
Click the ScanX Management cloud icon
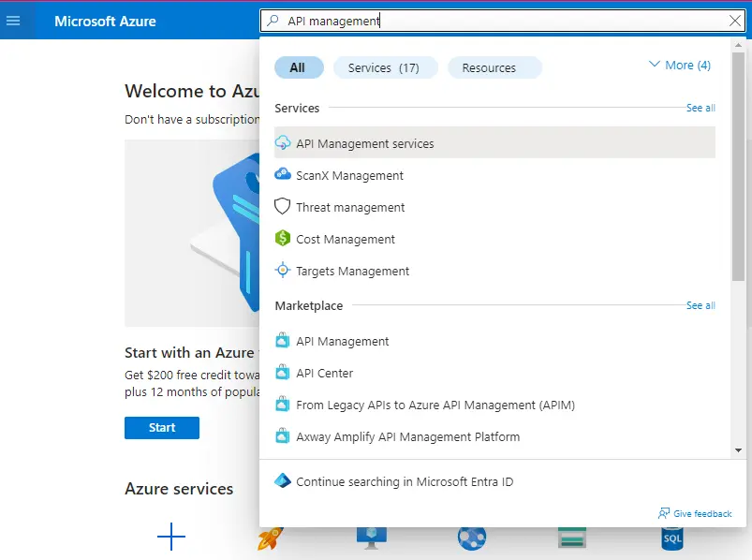tap(283, 174)
